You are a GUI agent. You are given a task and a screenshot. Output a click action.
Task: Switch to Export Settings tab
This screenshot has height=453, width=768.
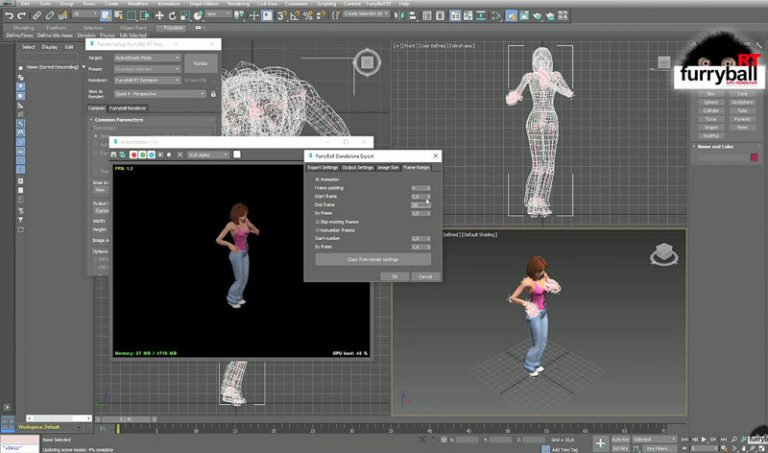[323, 167]
